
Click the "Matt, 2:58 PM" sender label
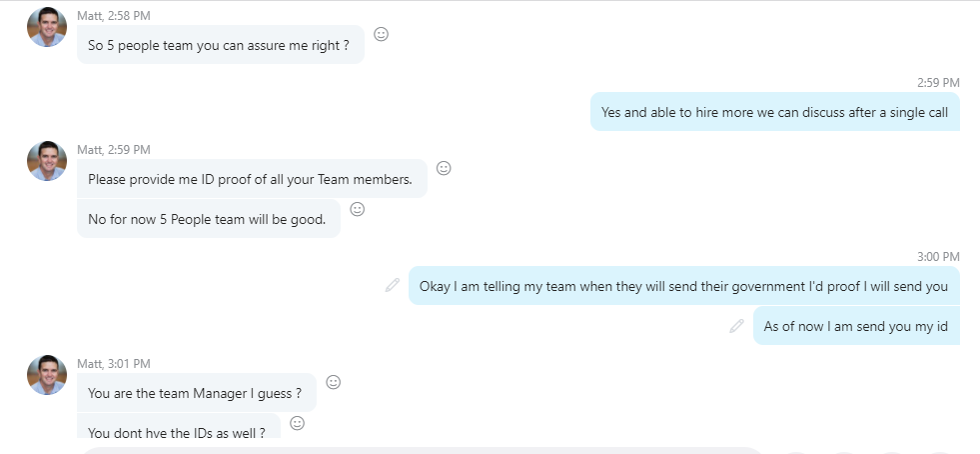click(114, 16)
